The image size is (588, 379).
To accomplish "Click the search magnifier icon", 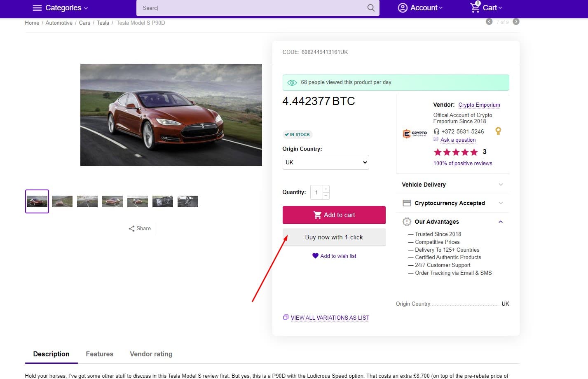I will click(371, 8).
